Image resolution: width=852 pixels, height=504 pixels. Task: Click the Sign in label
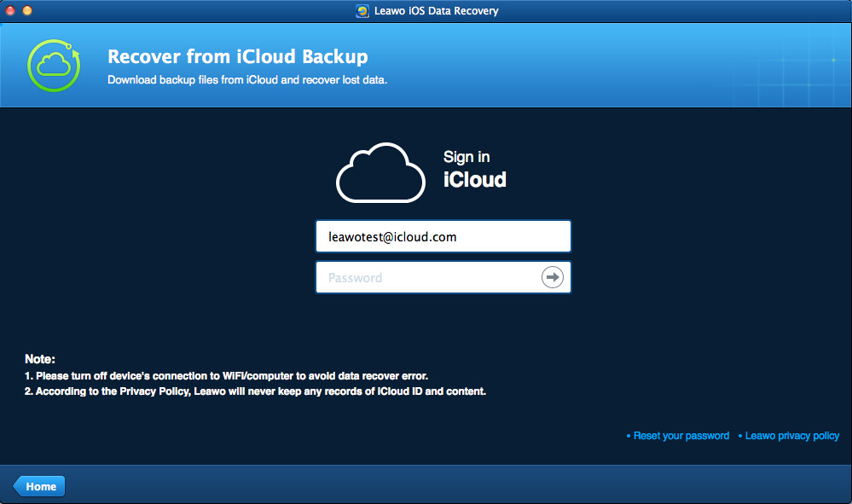click(x=467, y=157)
